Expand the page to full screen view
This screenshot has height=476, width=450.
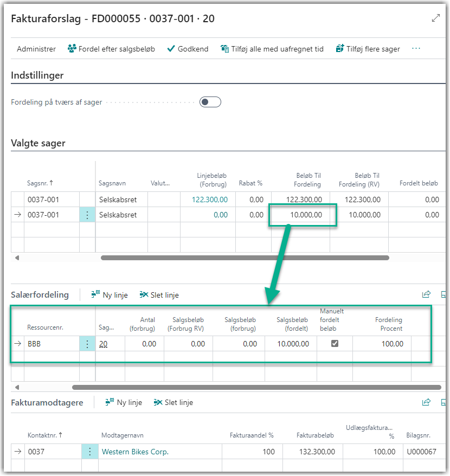[435, 18]
